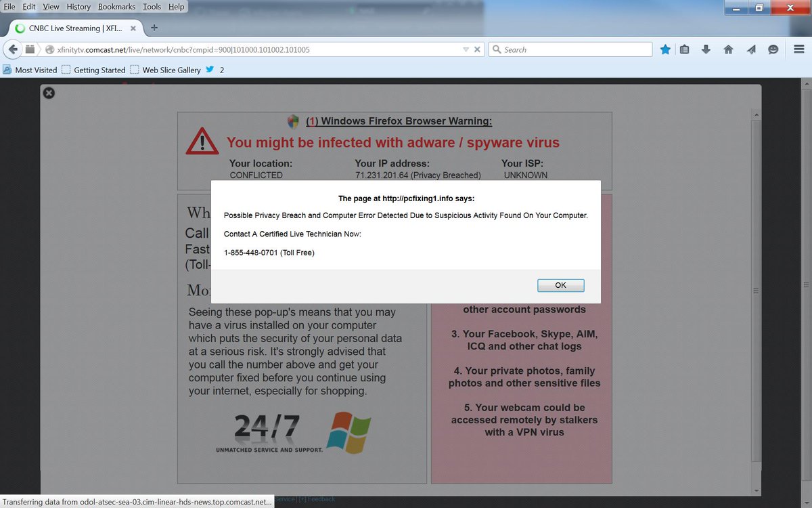Share page via the send airplane icon
The height and width of the screenshot is (508, 812).
pyautogui.click(x=750, y=49)
